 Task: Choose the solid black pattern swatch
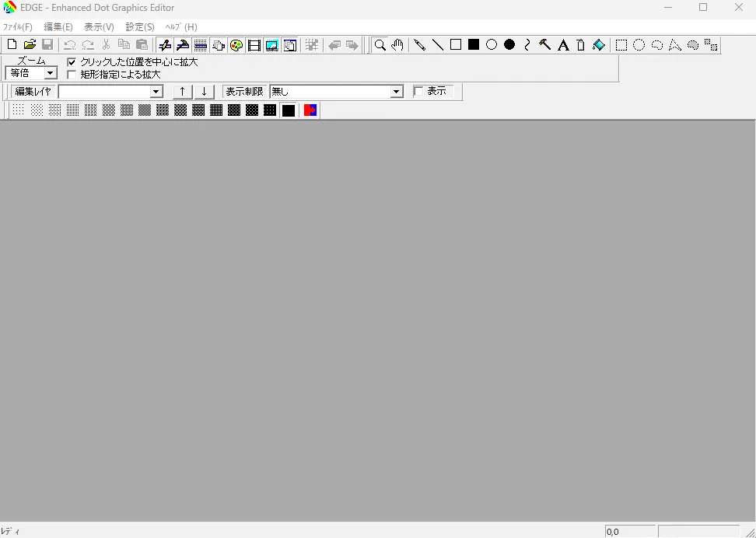[x=289, y=110]
